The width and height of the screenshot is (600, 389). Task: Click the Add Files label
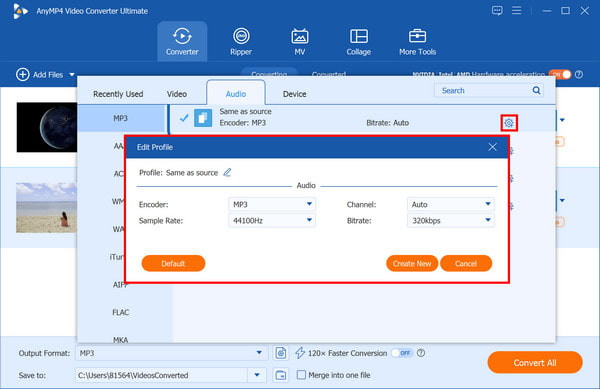[48, 75]
